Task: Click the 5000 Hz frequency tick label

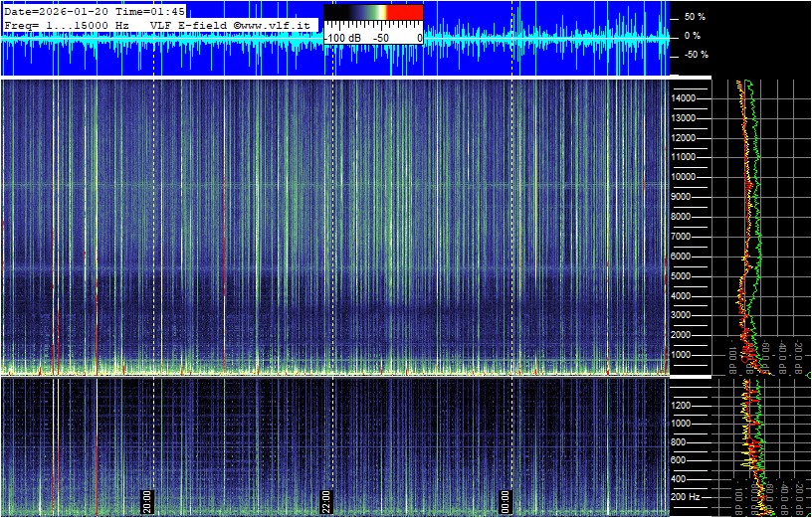Action: coord(684,275)
